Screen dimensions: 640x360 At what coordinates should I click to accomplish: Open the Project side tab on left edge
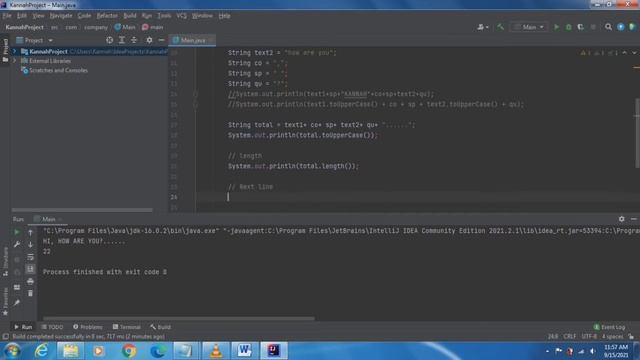[5, 50]
